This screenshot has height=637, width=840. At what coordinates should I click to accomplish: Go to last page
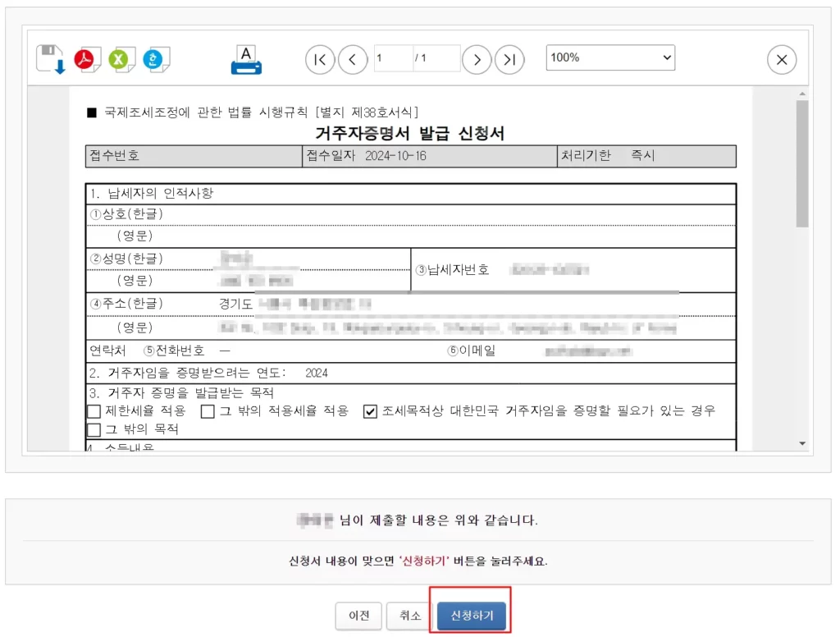(509, 60)
